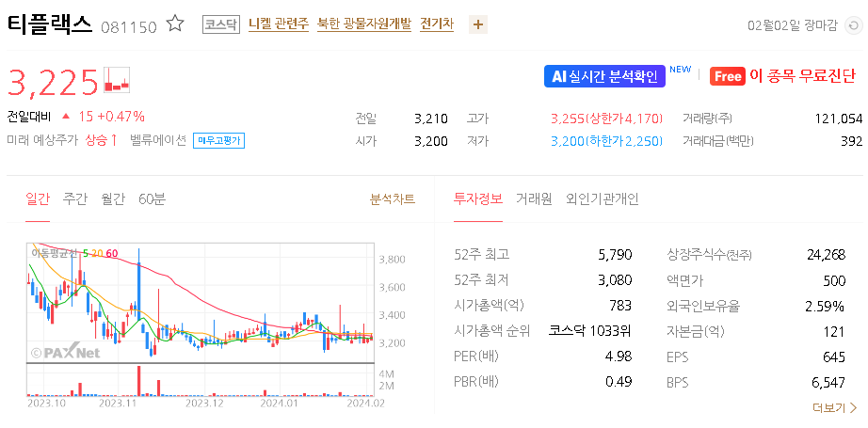Select the 투자정보 tab

(478, 199)
